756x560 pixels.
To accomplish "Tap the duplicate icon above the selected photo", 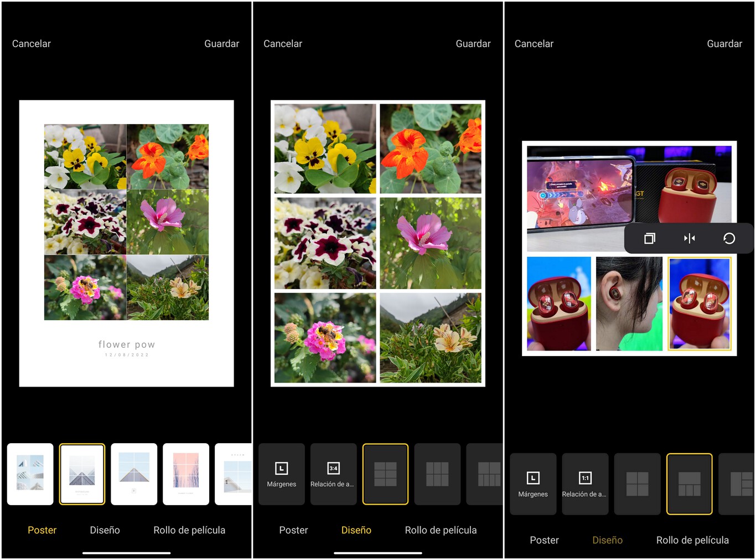I will pos(649,238).
